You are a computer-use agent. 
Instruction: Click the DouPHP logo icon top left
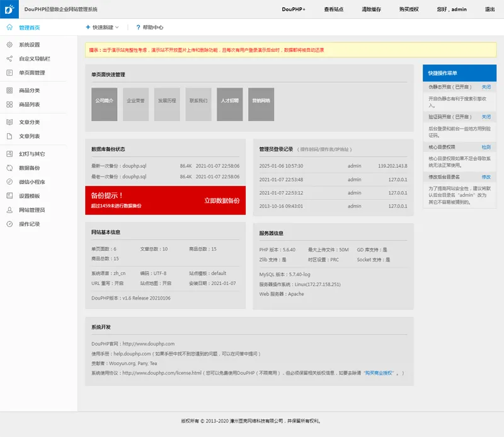9,9
